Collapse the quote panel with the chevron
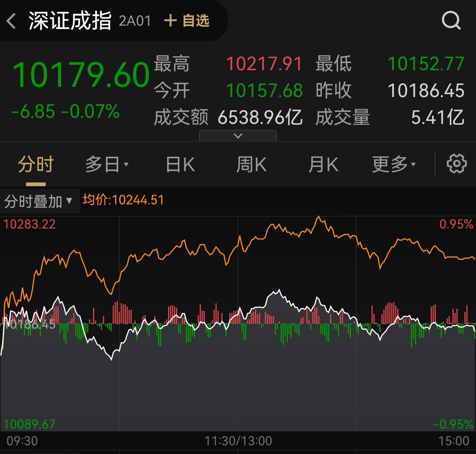 (238, 135)
